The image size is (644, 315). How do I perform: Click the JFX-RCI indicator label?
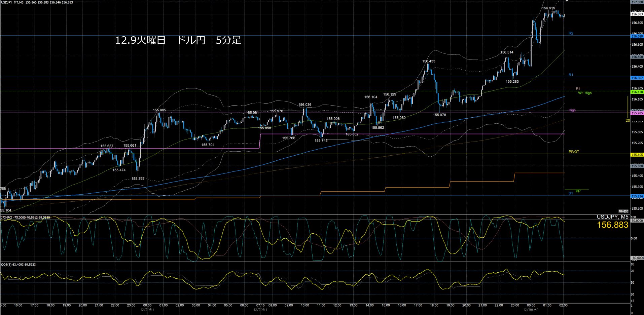tap(25, 218)
